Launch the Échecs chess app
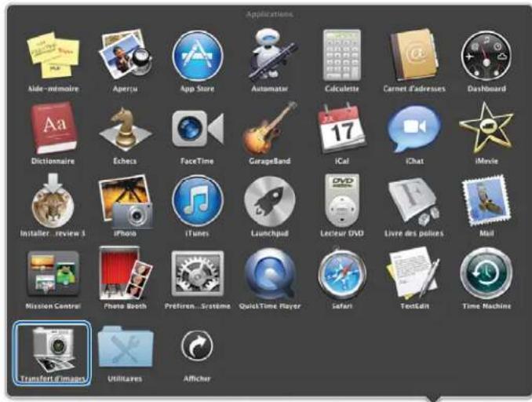This screenshot has height=402, width=532. point(126,129)
